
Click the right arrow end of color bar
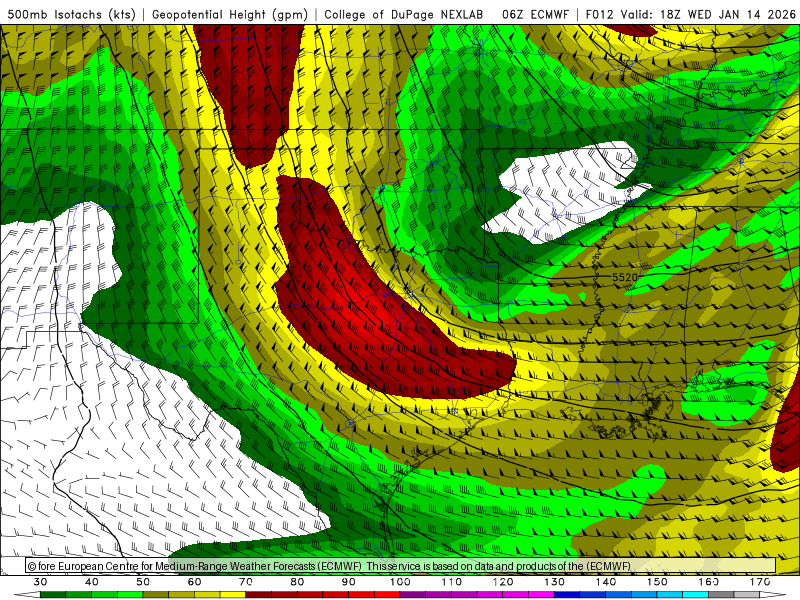click(x=772, y=594)
